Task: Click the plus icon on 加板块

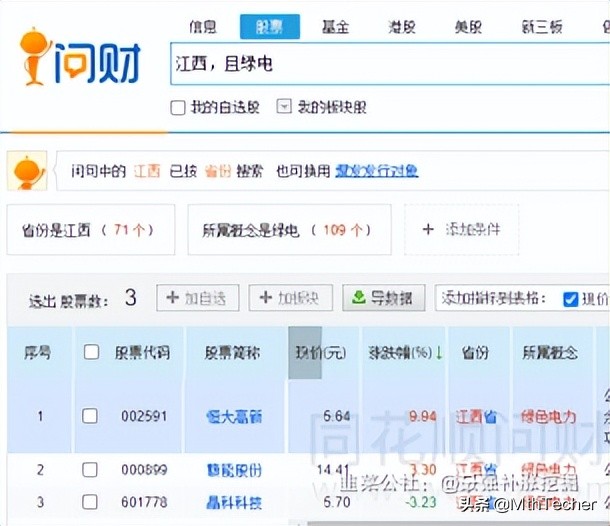Action: 266,298
